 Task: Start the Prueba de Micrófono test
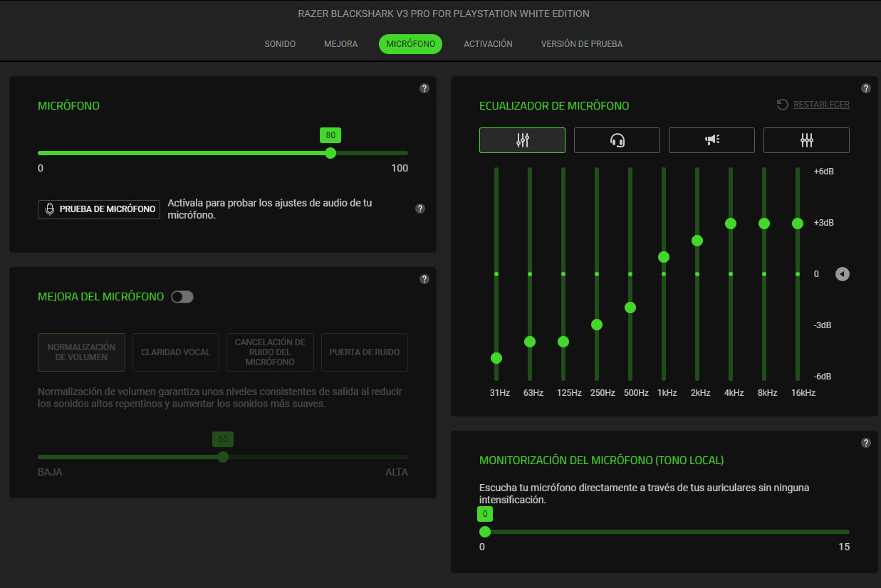[x=99, y=209]
